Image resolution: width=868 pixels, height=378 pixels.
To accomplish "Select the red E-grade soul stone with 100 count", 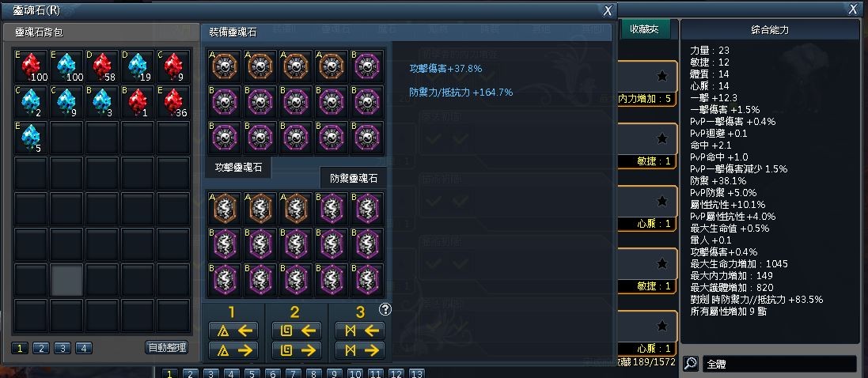I will (31, 66).
